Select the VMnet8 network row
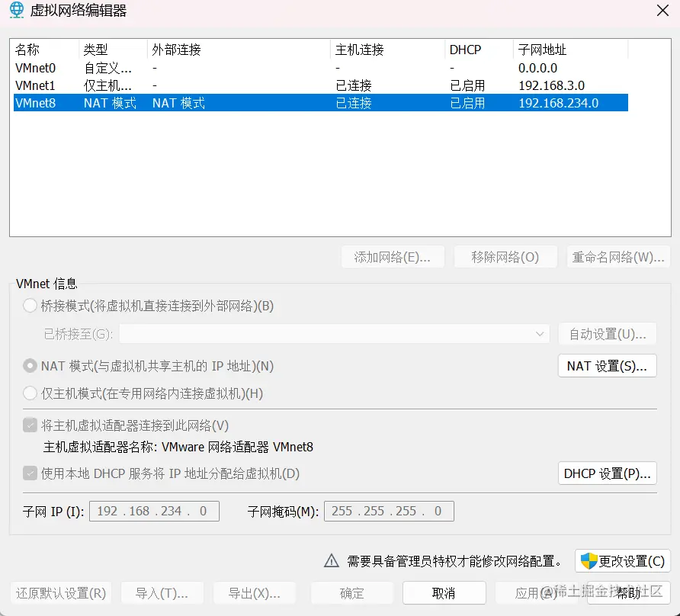Viewport: 680px width, 616px height. [321, 103]
